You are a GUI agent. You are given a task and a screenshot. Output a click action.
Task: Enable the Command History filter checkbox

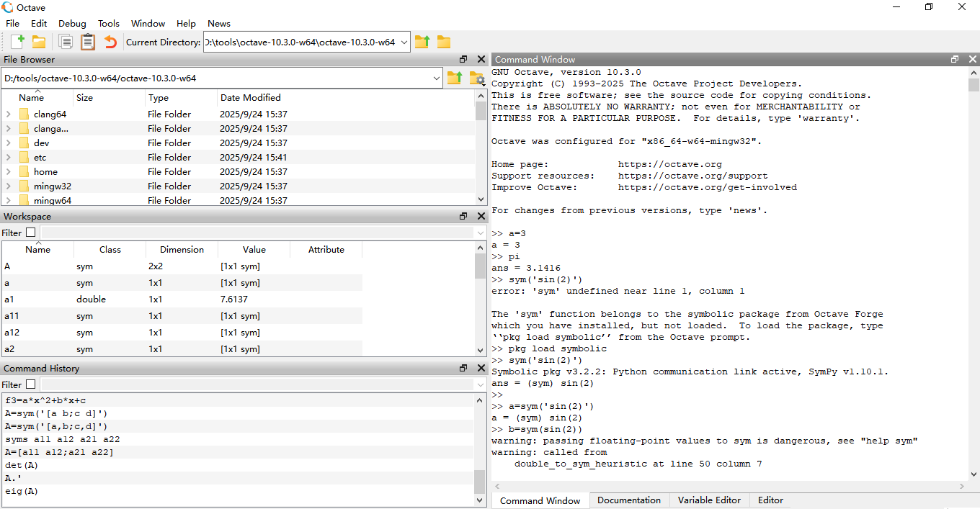(30, 384)
